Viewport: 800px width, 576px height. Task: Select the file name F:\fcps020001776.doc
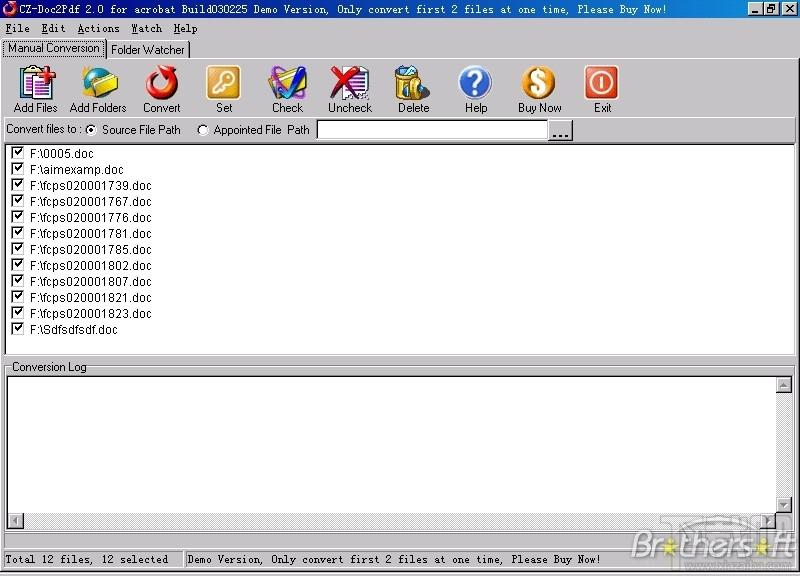(x=91, y=218)
